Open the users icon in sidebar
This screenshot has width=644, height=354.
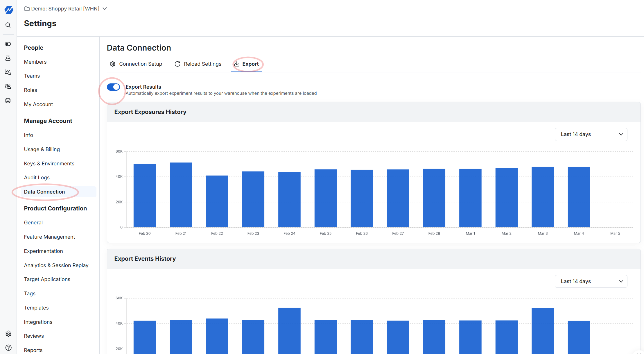tap(8, 86)
